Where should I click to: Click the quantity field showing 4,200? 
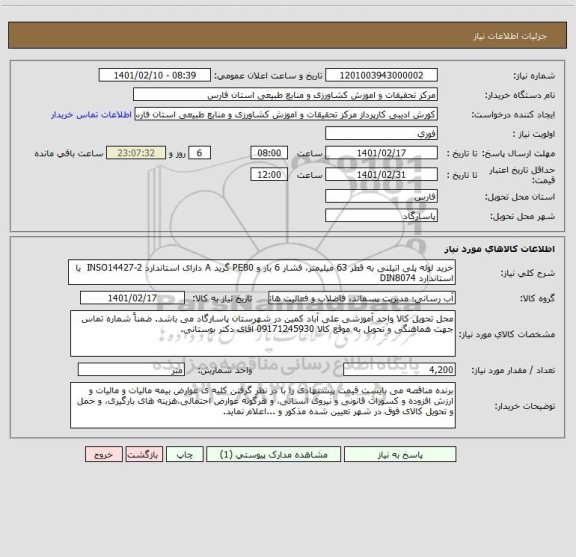pyautogui.click(x=399, y=370)
